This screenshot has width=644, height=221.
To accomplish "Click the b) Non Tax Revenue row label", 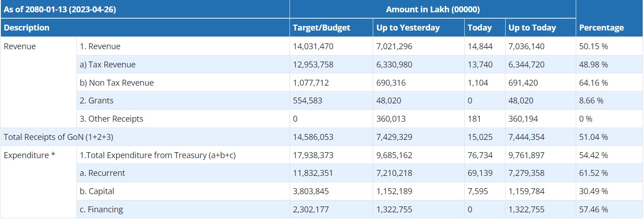I will [x=117, y=83].
